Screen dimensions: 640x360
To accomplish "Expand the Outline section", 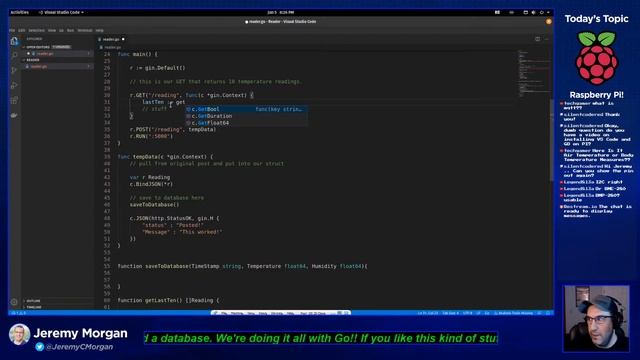I will 57,301.
